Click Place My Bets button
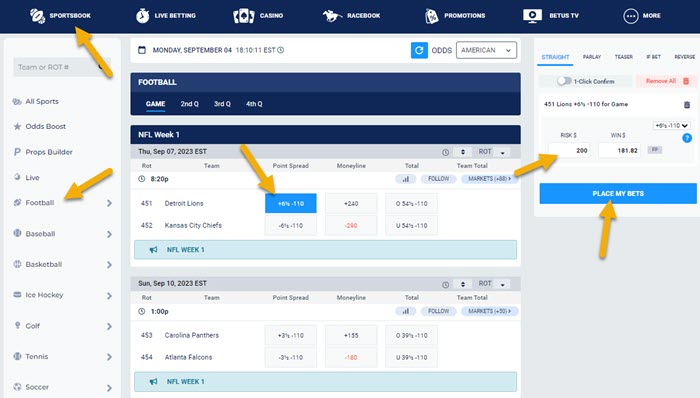 tap(618, 194)
